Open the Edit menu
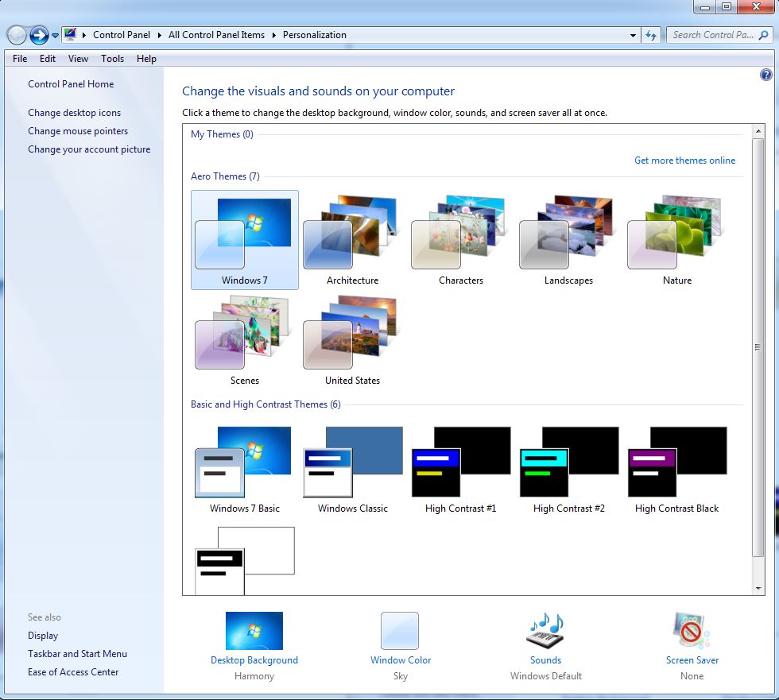The image size is (779, 700). coord(48,59)
